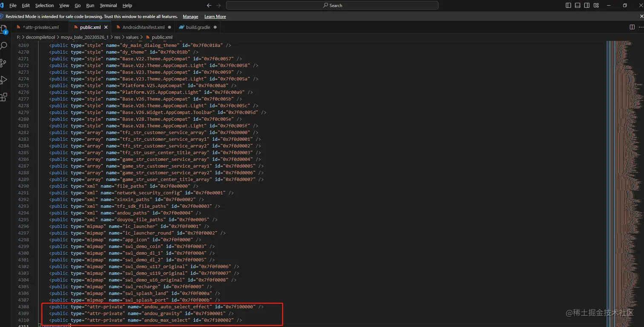The height and width of the screenshot is (327, 644).
Task: Open the moyu_bale_20230526_1 breadcrumb dropdown
Action: pos(84,37)
